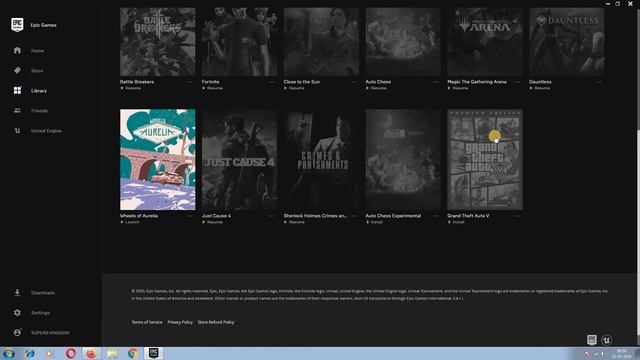The width and height of the screenshot is (640, 360).
Task: Open Settings in the sidebar
Action: point(40,313)
